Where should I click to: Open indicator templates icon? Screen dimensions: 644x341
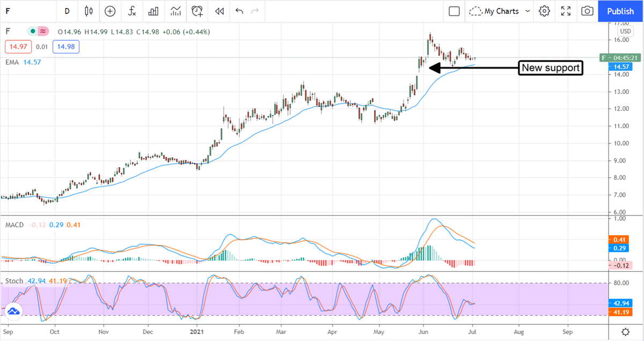(175, 11)
